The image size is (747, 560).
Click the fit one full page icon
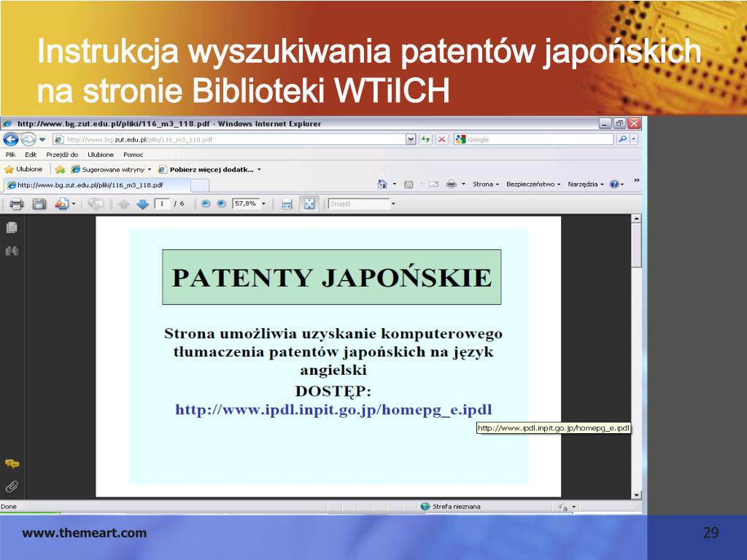pos(309,204)
